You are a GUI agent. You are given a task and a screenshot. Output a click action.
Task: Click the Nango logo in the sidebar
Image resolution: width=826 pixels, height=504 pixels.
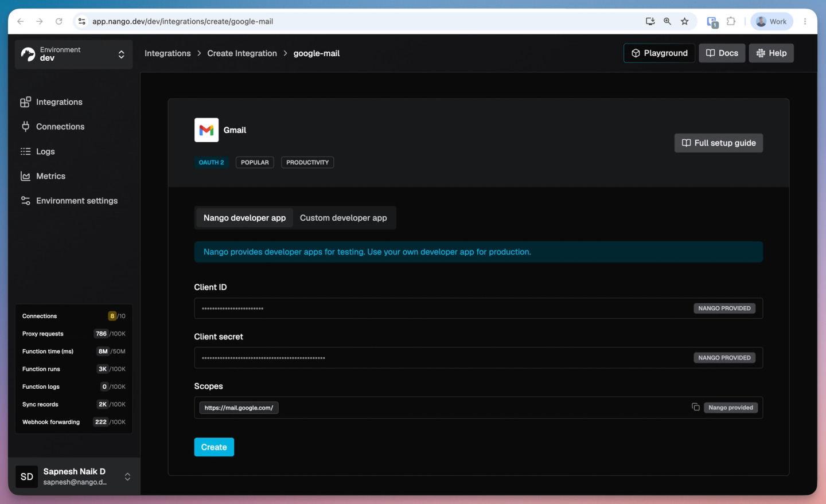(28, 54)
